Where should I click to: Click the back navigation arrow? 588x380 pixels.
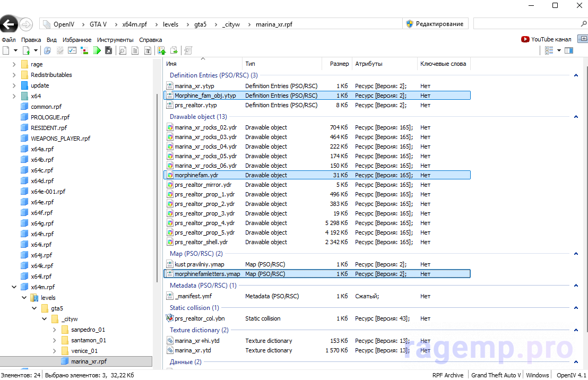(8, 24)
